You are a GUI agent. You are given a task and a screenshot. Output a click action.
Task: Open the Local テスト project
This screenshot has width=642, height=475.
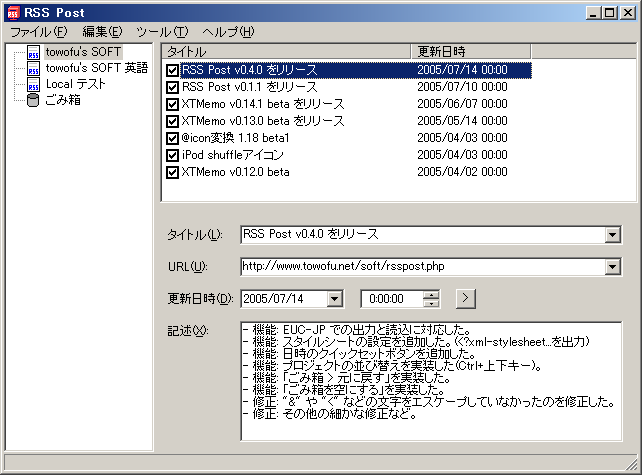coord(75,84)
